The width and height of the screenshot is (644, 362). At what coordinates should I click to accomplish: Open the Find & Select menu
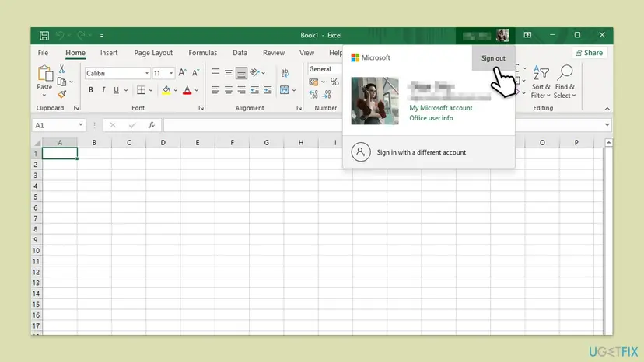point(565,82)
